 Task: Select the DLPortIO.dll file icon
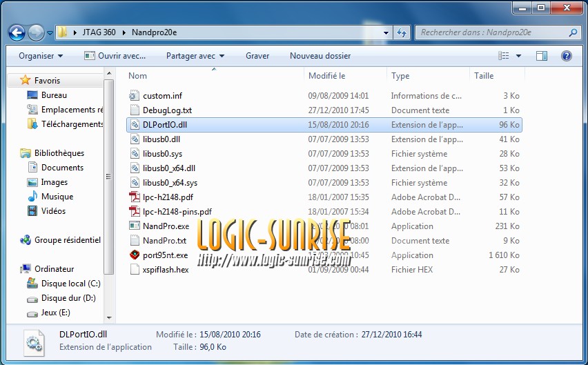tap(135, 125)
